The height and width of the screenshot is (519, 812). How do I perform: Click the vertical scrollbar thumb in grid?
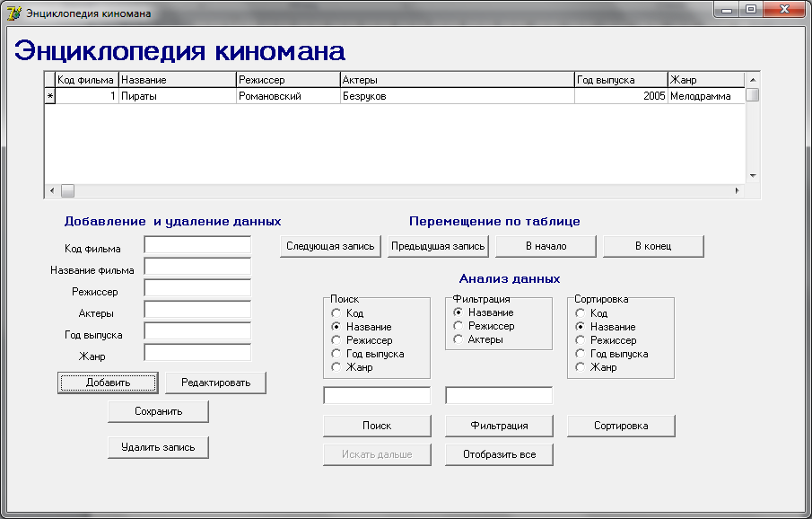753,94
